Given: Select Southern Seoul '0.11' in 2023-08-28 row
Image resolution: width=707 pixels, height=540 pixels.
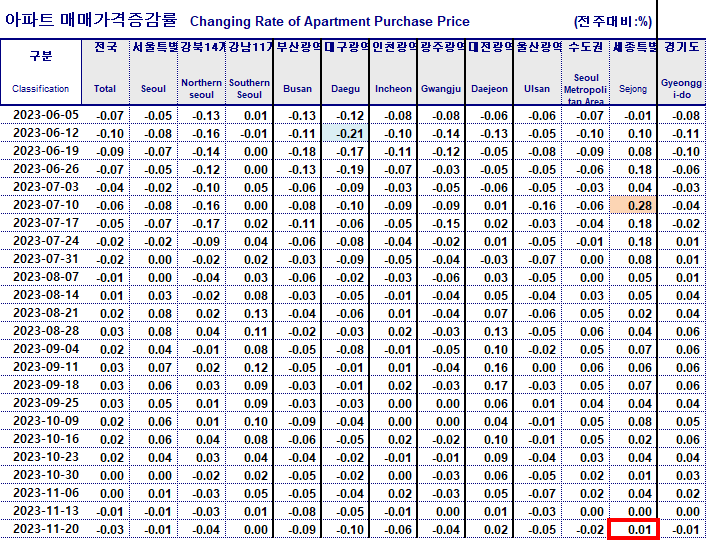Looking at the screenshot, I should click(256, 332).
